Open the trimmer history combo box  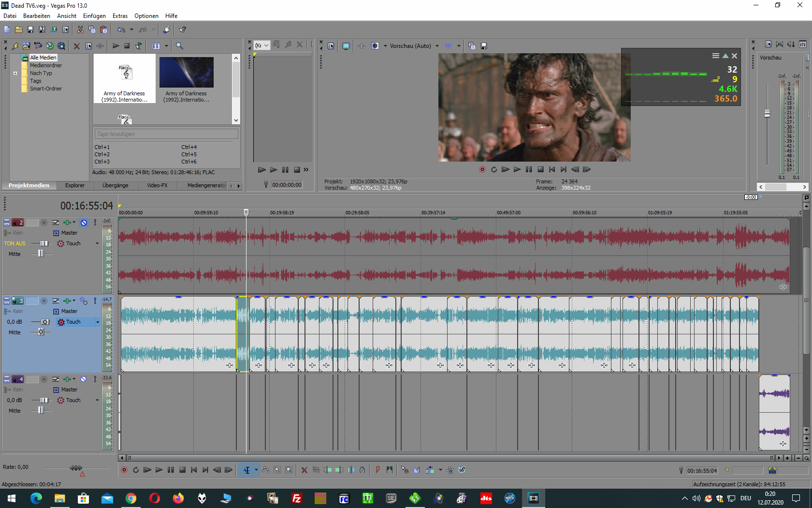pos(262,45)
